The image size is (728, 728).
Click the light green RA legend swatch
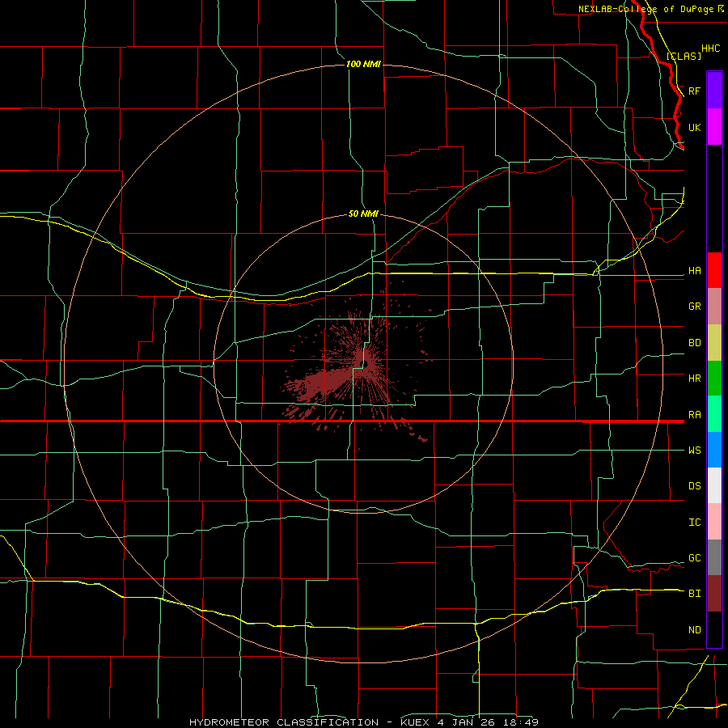(x=714, y=414)
